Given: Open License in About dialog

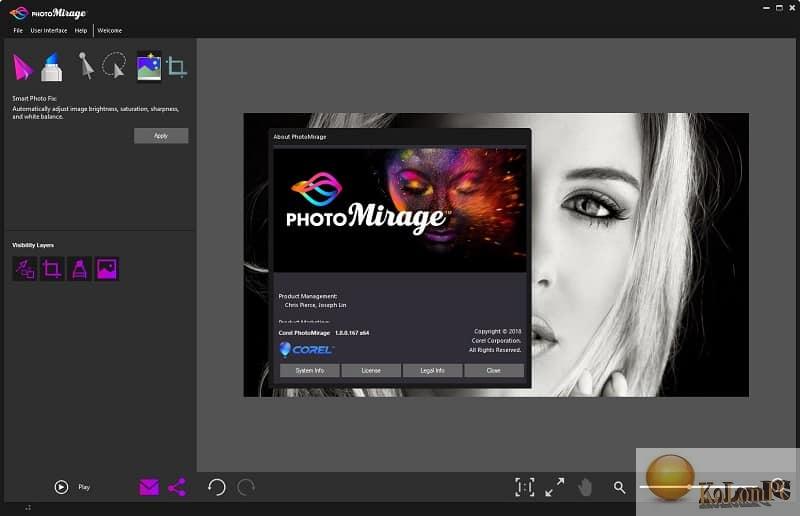Looking at the screenshot, I should 371,371.
